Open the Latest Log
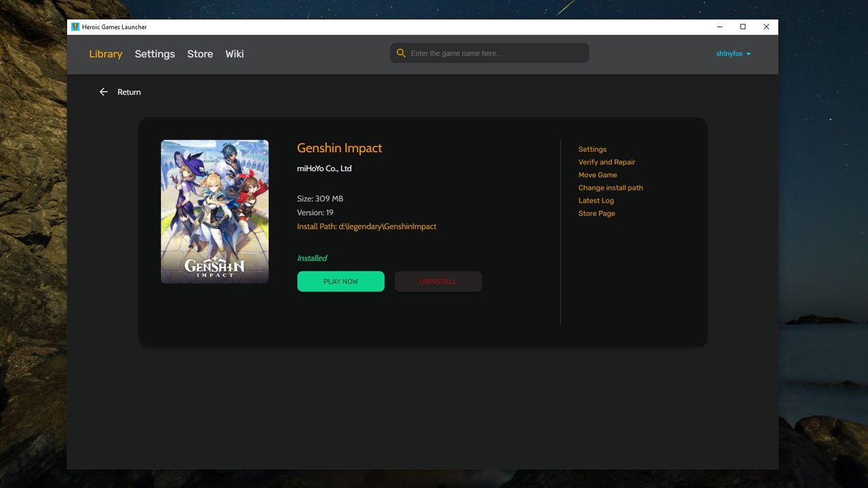The height and width of the screenshot is (488, 868). click(596, 201)
